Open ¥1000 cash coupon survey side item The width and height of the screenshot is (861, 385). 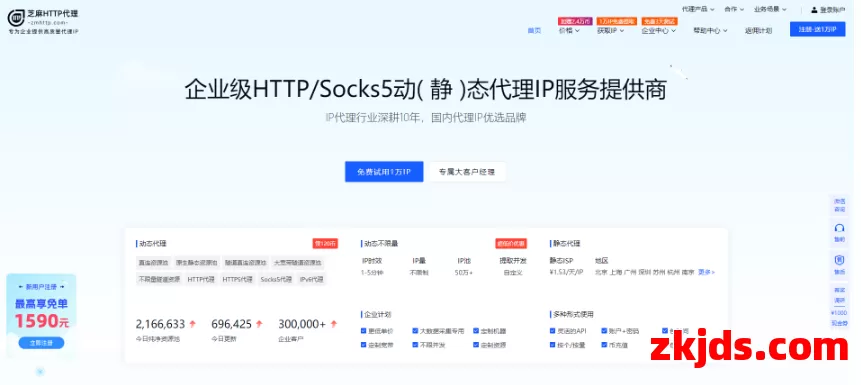tap(839, 306)
